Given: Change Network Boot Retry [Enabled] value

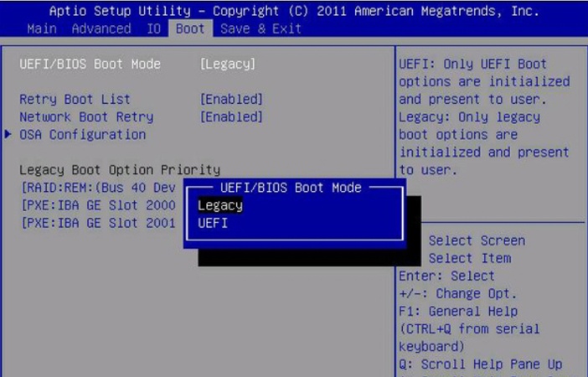Looking at the screenshot, I should pyautogui.click(x=231, y=117).
